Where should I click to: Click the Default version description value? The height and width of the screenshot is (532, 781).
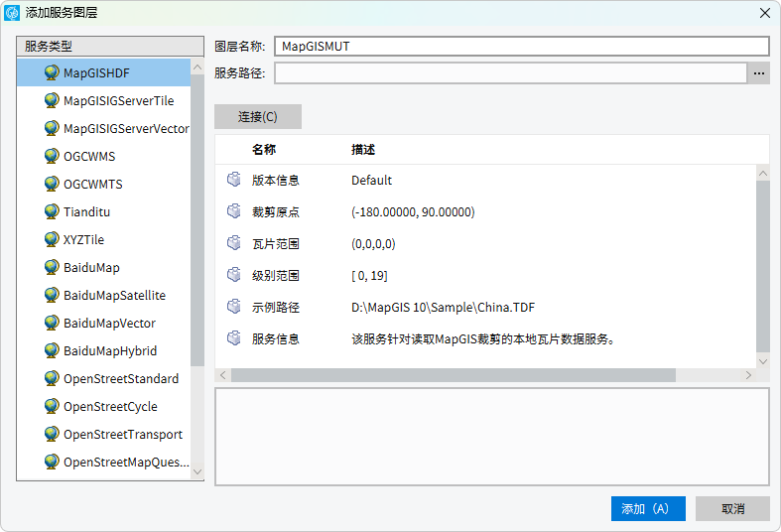(x=371, y=180)
